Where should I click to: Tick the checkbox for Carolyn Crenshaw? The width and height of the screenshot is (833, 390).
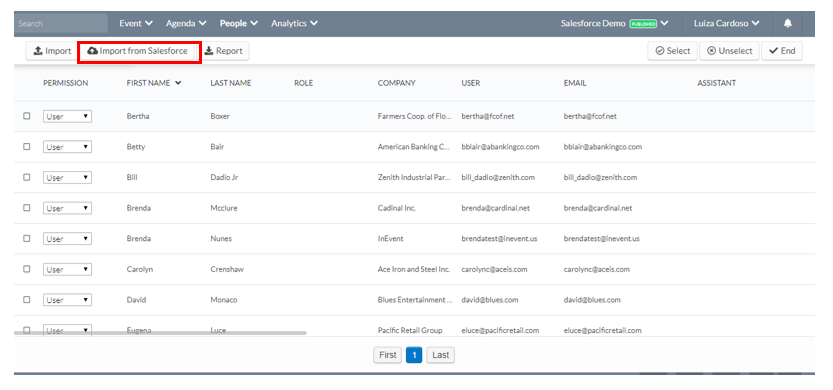tap(27, 269)
